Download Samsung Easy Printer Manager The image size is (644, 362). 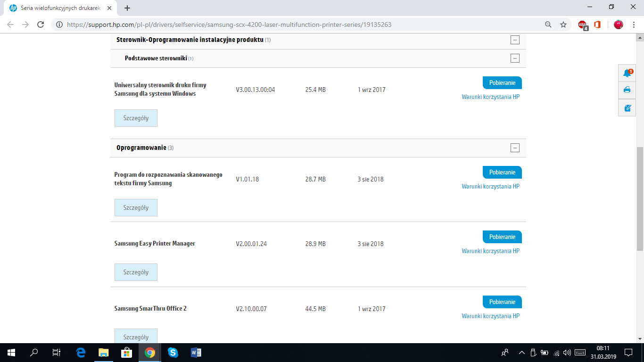pos(502,237)
